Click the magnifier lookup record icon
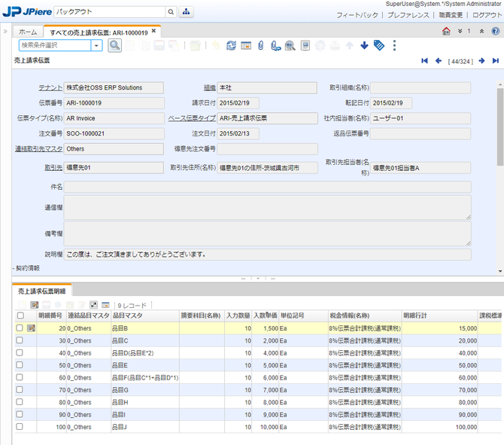504x445 pixels. 114,45
